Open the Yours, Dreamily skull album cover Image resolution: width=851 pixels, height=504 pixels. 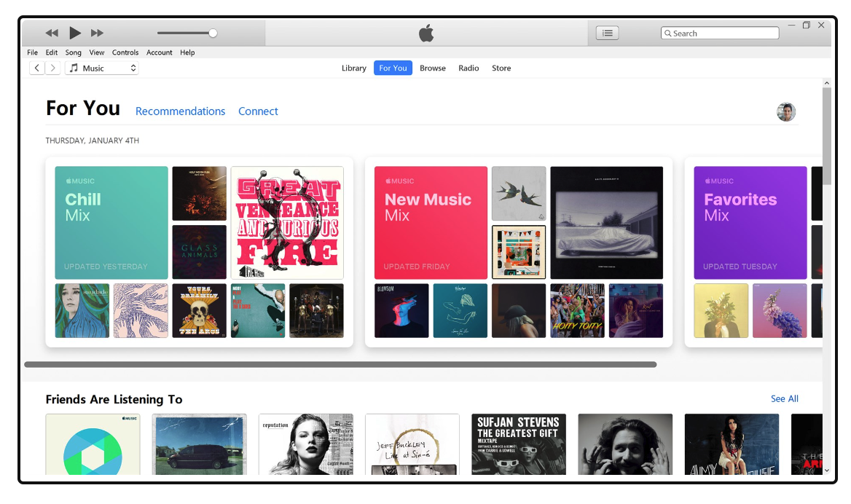[199, 311]
